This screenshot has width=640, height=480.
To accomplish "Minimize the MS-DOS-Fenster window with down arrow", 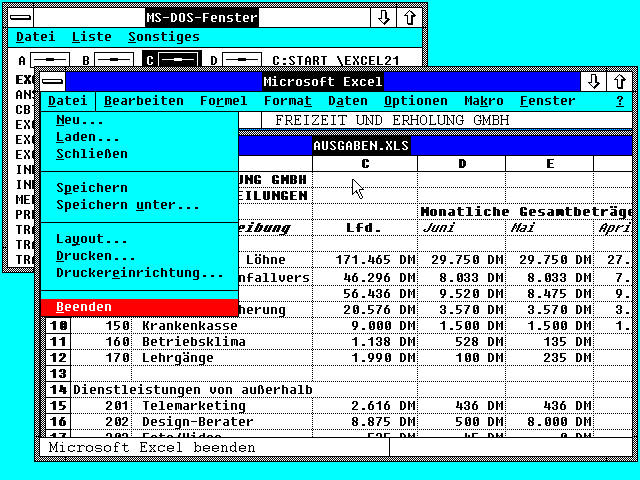I will click(x=383, y=18).
